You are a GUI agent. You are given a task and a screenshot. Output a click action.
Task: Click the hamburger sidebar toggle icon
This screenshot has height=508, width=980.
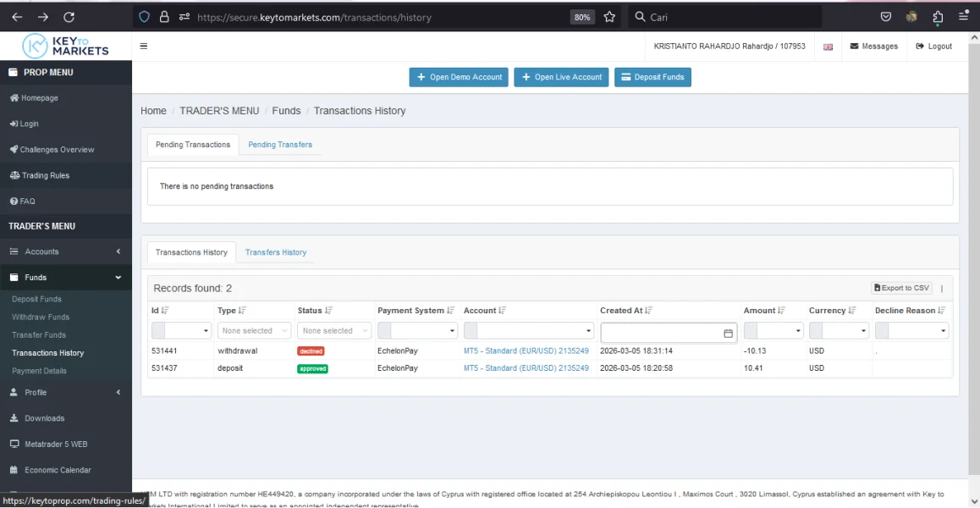tap(144, 47)
